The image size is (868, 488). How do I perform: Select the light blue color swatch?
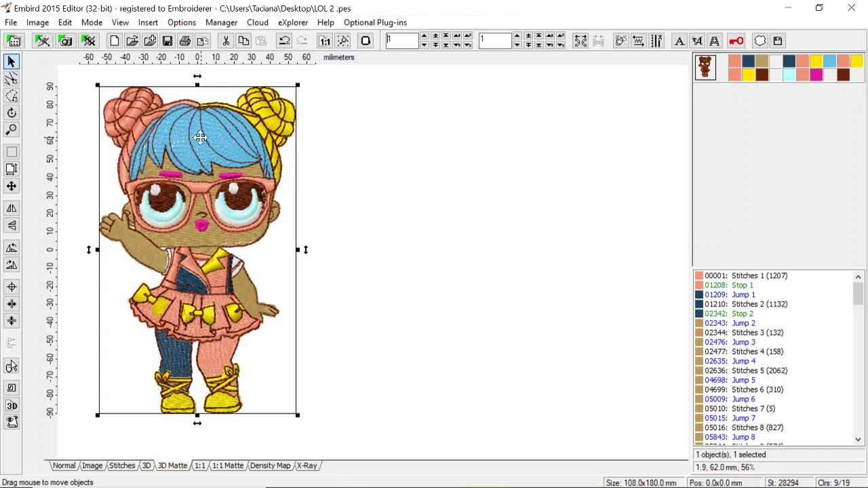[829, 62]
